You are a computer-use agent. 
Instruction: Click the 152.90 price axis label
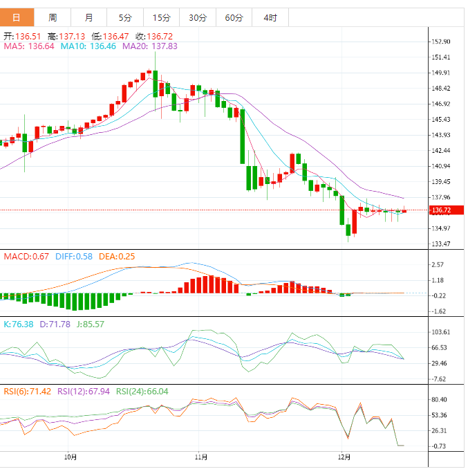441,42
